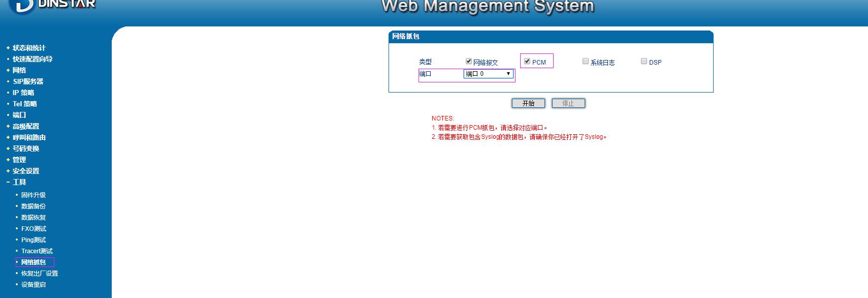
Task: Enable the 系统日志 checkbox
Action: point(586,61)
